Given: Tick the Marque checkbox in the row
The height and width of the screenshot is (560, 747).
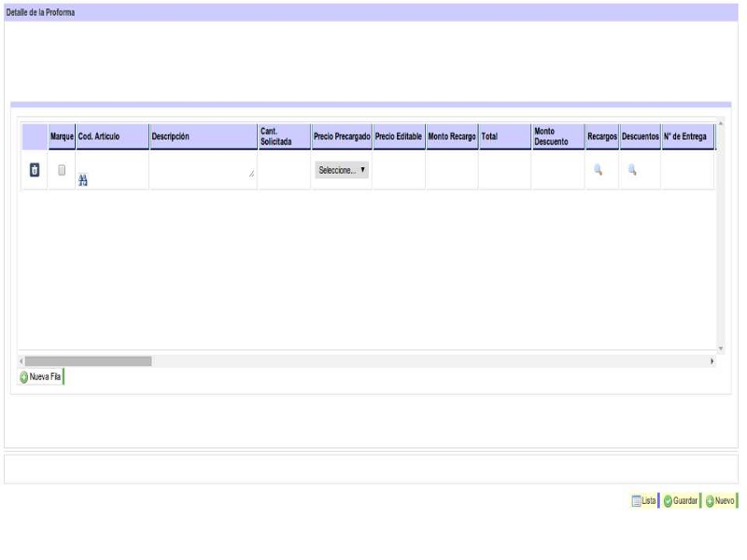Looking at the screenshot, I should 62,170.
